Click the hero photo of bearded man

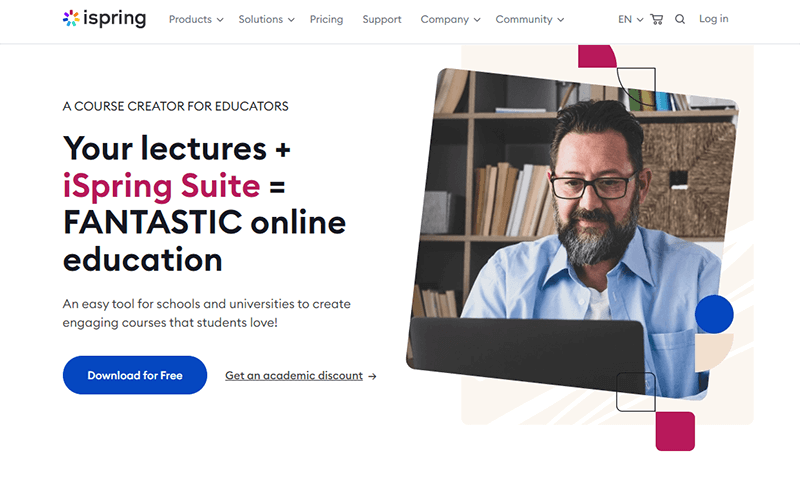(x=571, y=234)
